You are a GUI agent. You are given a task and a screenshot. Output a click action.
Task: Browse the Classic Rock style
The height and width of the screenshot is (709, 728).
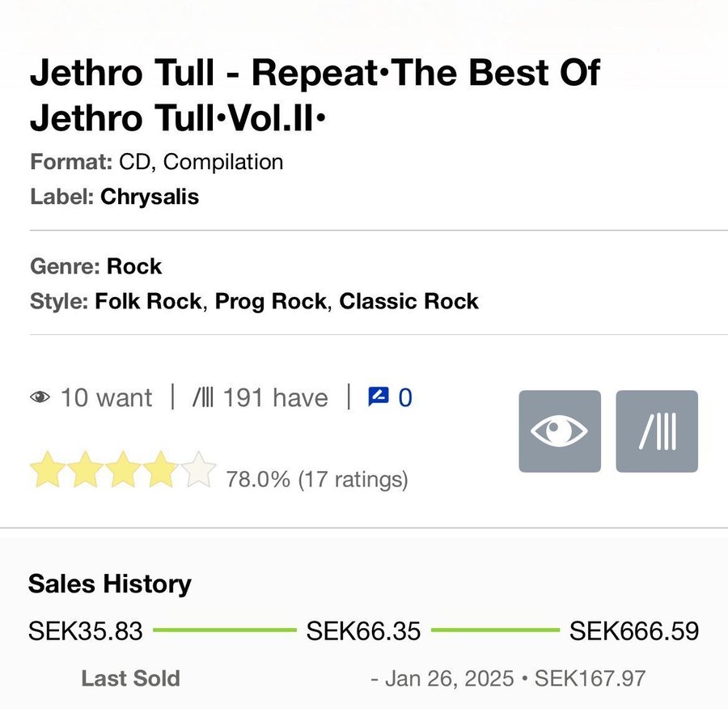408,302
